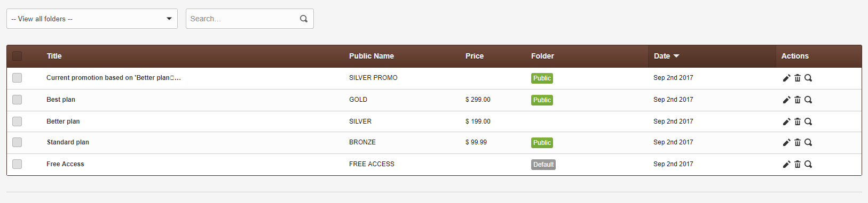Click the search magnifier in the Search box
Viewport: 868px width, 203px height.
(x=304, y=19)
